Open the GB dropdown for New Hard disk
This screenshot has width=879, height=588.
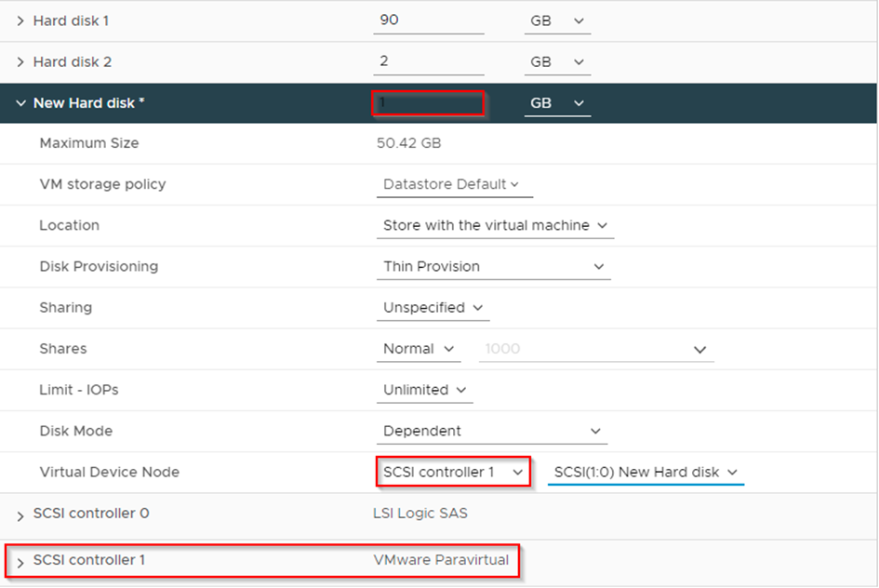click(556, 102)
